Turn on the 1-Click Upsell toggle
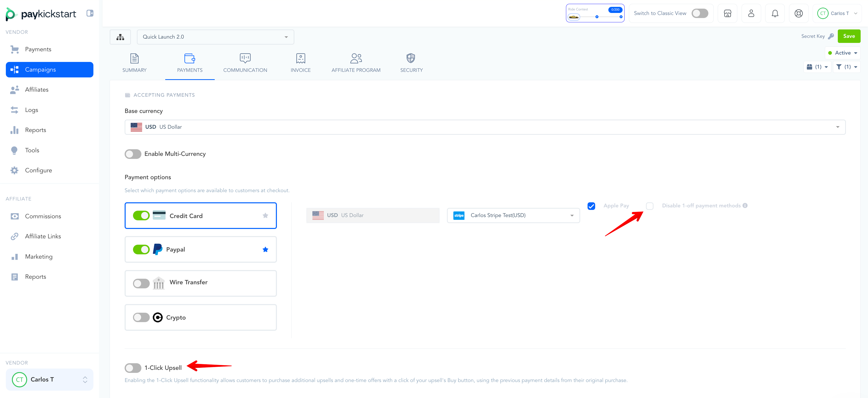 133,368
